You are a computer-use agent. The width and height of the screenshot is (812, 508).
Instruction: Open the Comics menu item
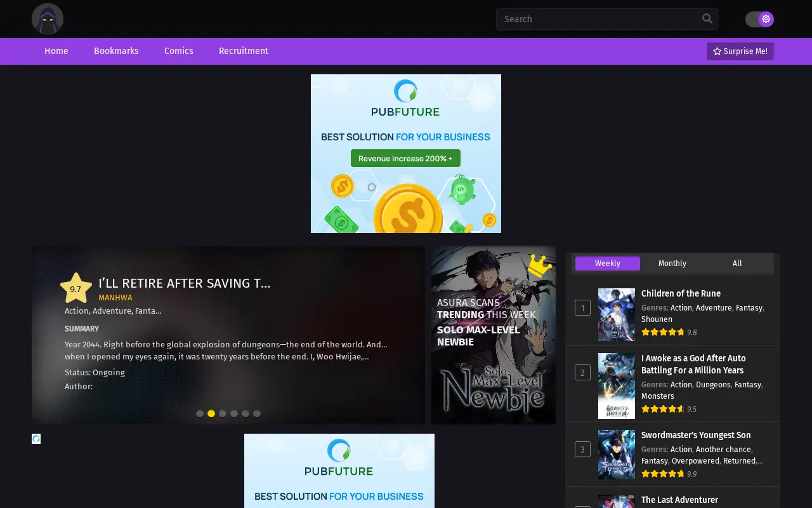178,51
